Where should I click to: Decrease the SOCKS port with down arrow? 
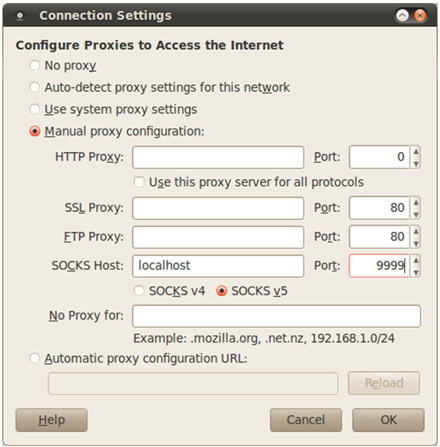click(416, 272)
